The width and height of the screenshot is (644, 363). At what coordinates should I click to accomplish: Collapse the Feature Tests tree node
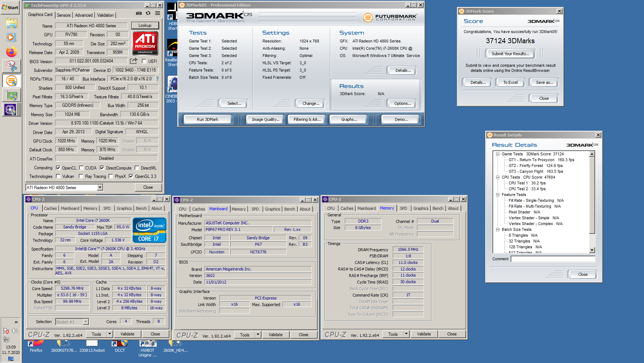point(498,195)
